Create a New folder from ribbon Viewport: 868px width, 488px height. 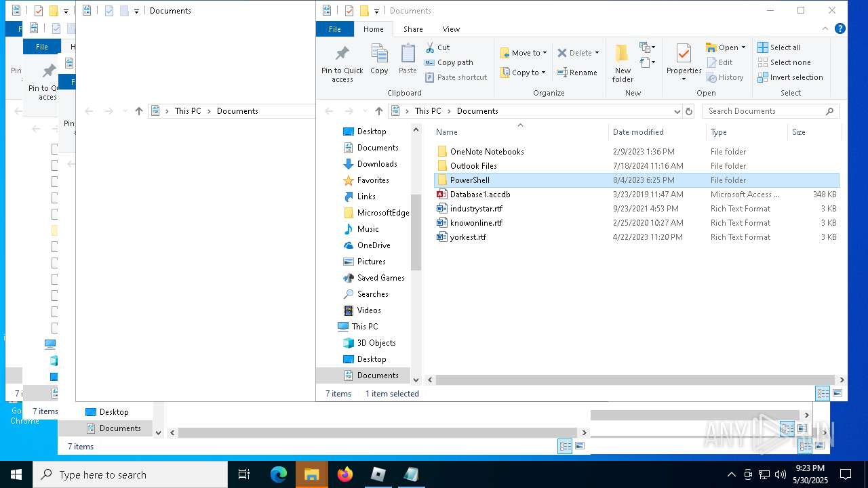(623, 64)
